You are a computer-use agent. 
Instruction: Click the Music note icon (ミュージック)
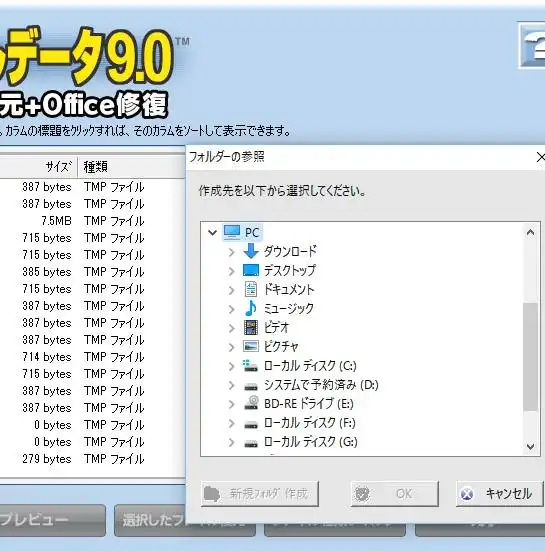point(251,308)
